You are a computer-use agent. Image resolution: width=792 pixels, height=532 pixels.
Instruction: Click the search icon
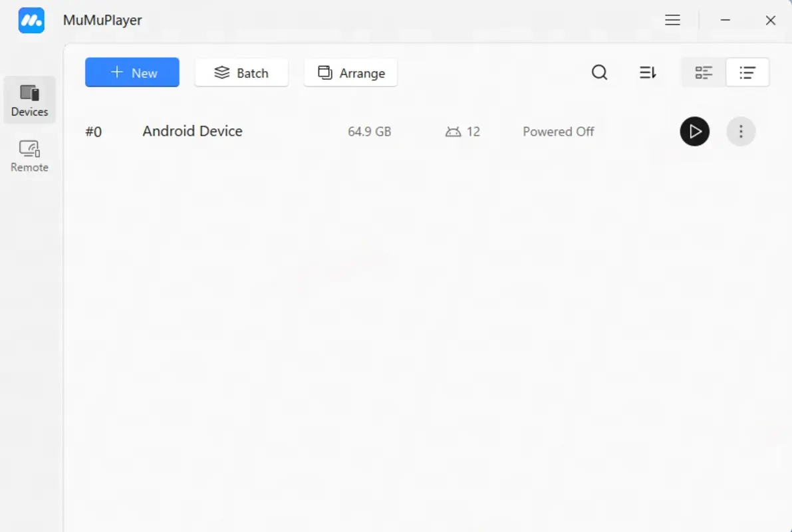599,72
